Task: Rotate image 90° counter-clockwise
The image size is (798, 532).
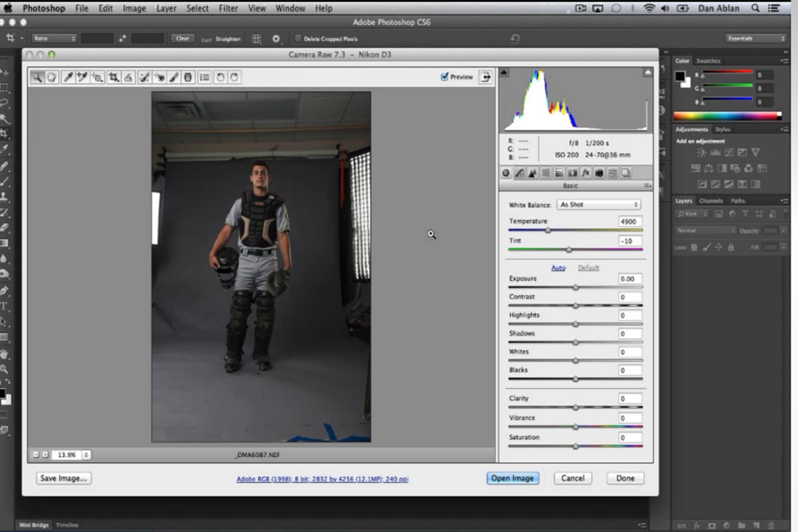Action: point(220,77)
